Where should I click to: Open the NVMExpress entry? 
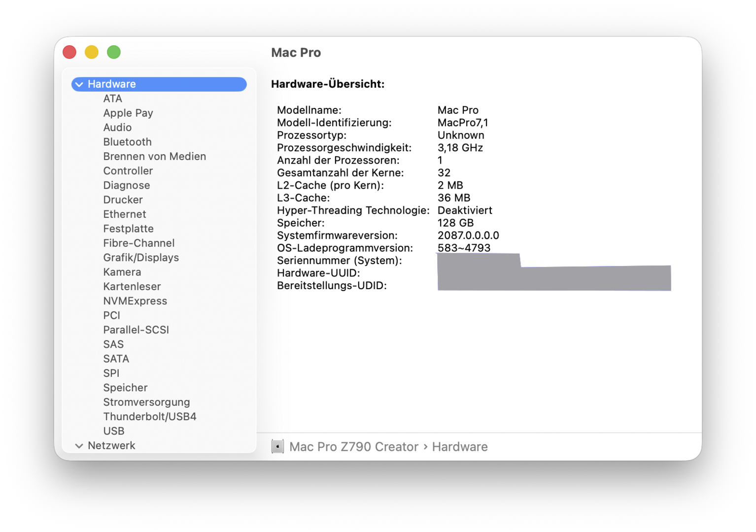(135, 301)
